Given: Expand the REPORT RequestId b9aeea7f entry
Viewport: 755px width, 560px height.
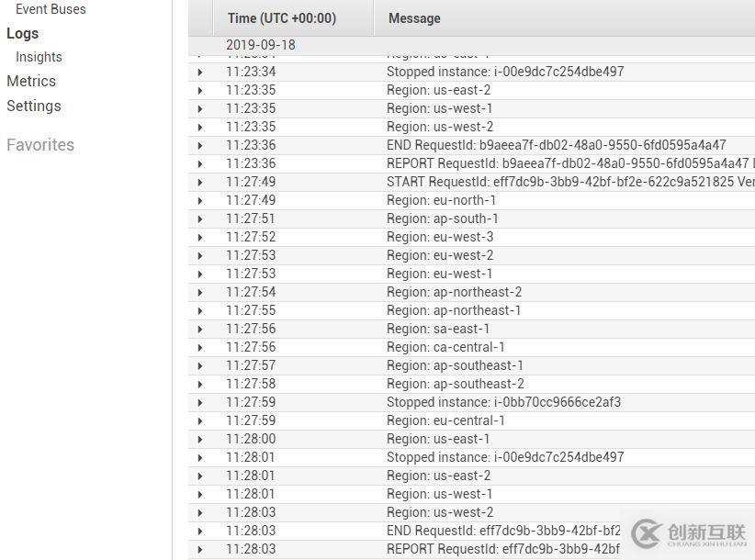Looking at the screenshot, I should pyautogui.click(x=200, y=163).
